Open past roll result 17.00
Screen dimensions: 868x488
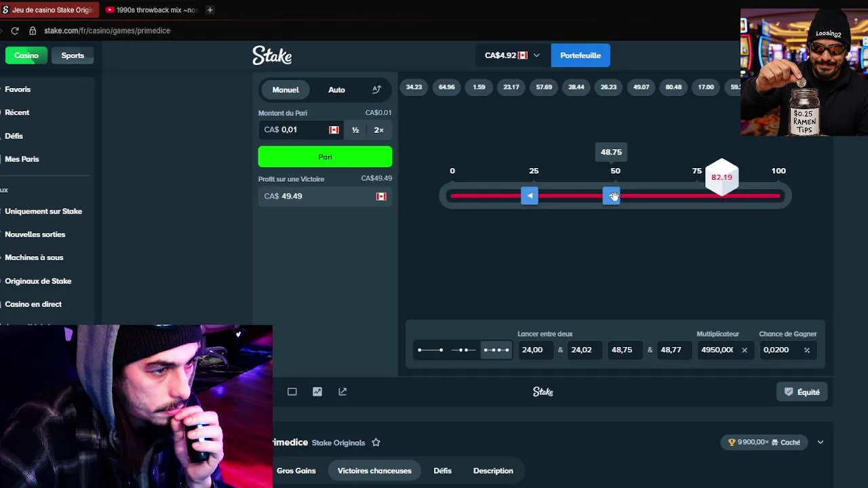point(706,87)
